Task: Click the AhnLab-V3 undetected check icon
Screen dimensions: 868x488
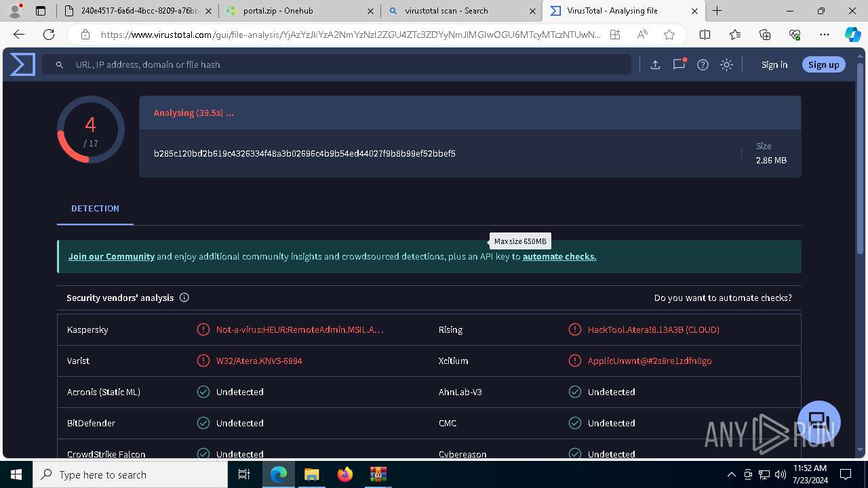Action: pos(574,392)
